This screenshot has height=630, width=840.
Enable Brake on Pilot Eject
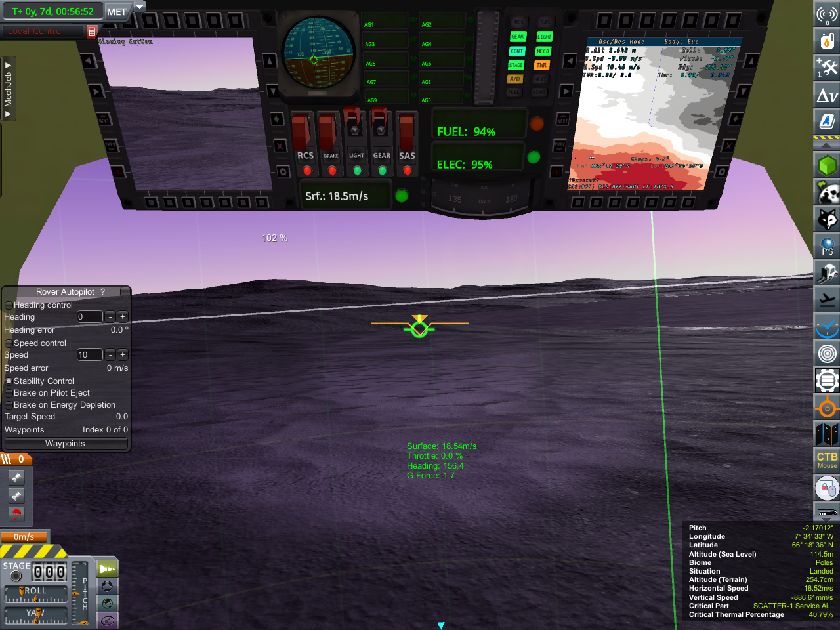point(9,393)
